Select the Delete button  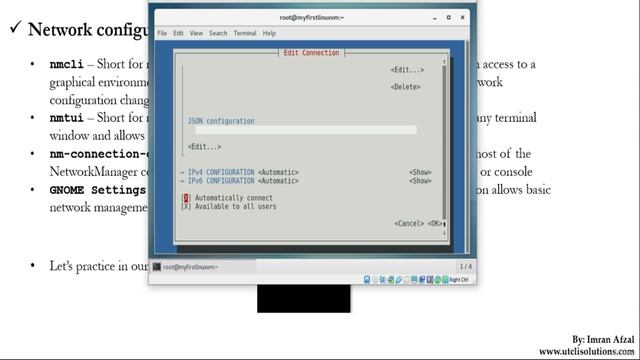tap(405, 87)
